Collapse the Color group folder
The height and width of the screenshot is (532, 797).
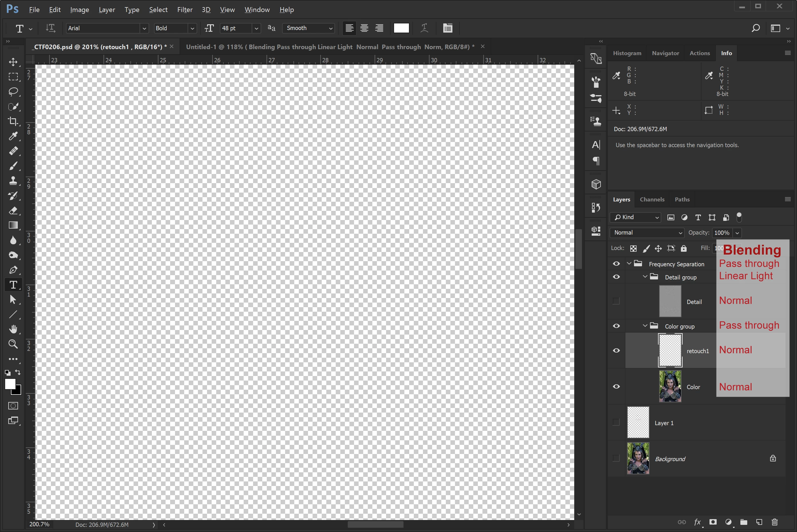[x=645, y=326]
